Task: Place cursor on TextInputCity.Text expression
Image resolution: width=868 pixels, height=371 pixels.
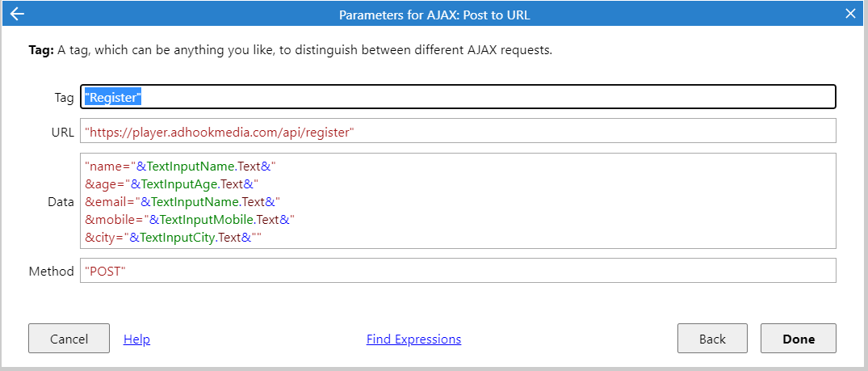Action: point(189,238)
